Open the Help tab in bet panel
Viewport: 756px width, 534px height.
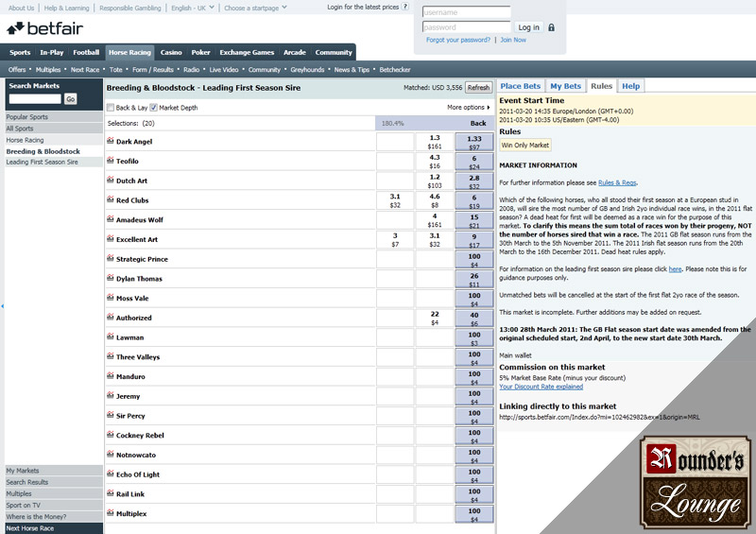point(630,86)
